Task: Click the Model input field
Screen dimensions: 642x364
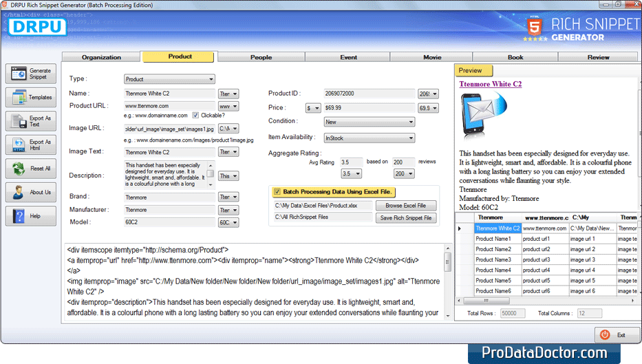Action: pos(169,222)
